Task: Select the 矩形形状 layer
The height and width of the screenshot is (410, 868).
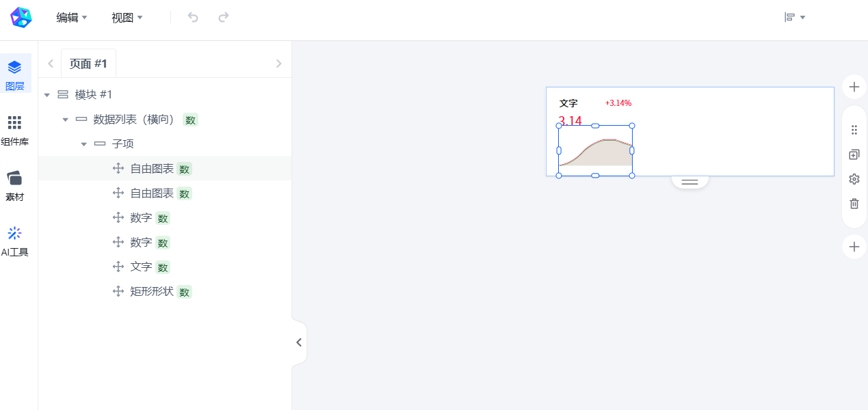Action: pyautogui.click(x=152, y=292)
